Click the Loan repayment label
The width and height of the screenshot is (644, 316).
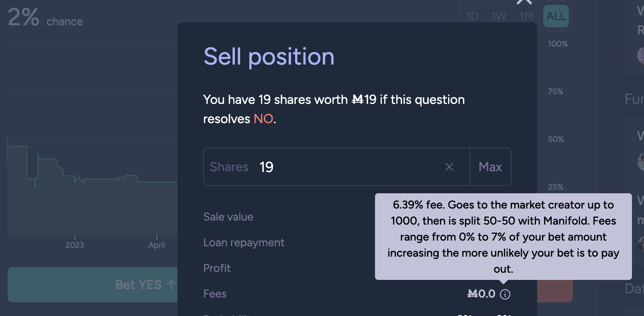[x=244, y=243]
